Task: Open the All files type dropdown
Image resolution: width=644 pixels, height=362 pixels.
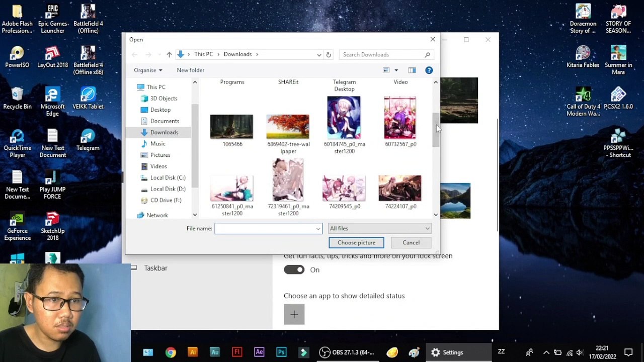Action: tap(379, 228)
